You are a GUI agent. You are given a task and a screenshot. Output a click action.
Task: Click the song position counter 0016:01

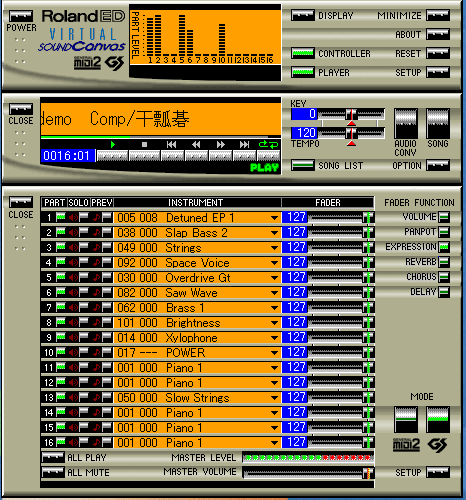pyautogui.click(x=68, y=156)
